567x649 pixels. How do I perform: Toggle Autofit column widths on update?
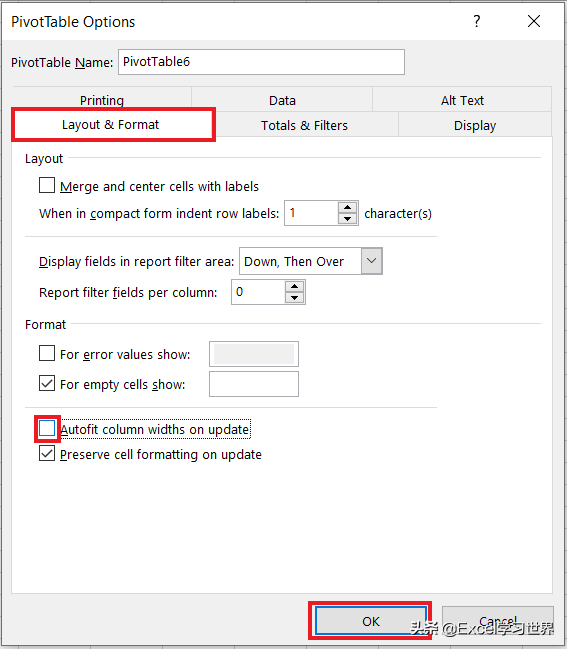[47, 428]
